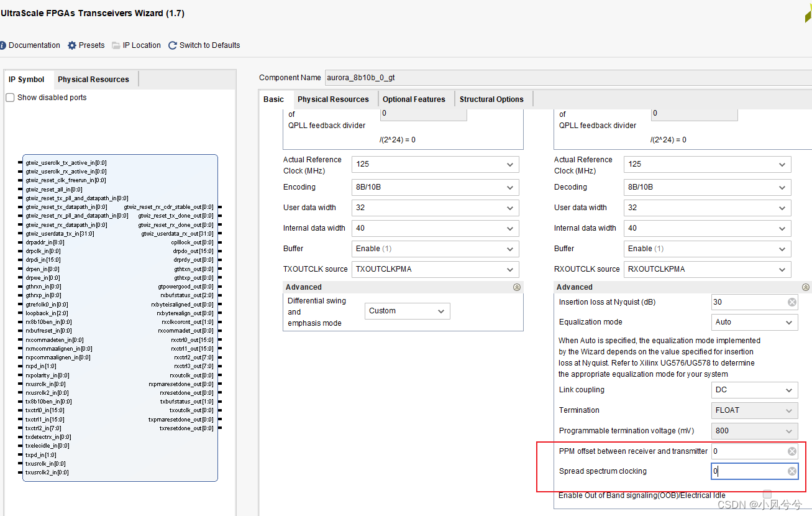Viewport: 812px width, 516px height.
Task: Open Differential swing and emphasis mode dropdown
Action: [408, 311]
